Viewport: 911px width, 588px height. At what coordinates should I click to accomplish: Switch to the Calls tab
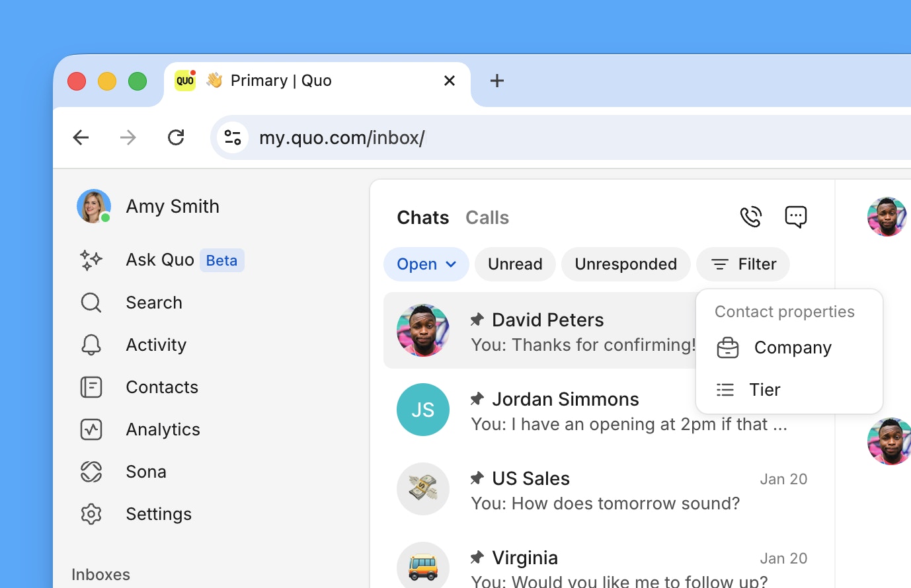487,218
